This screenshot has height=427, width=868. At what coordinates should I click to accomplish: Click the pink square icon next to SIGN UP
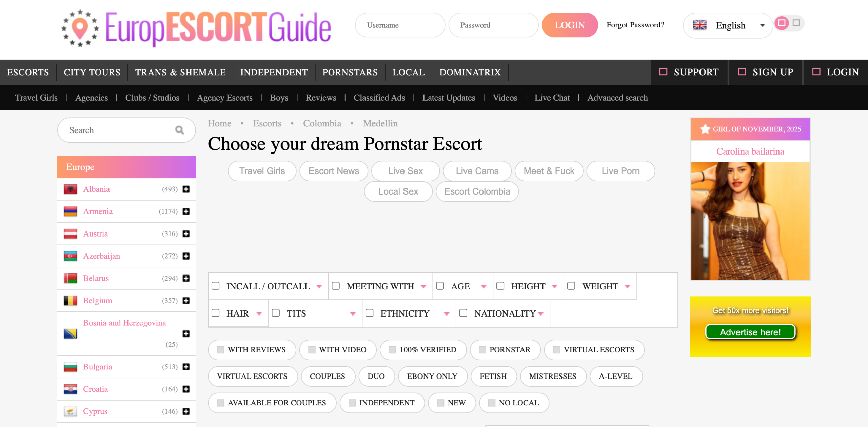point(742,72)
